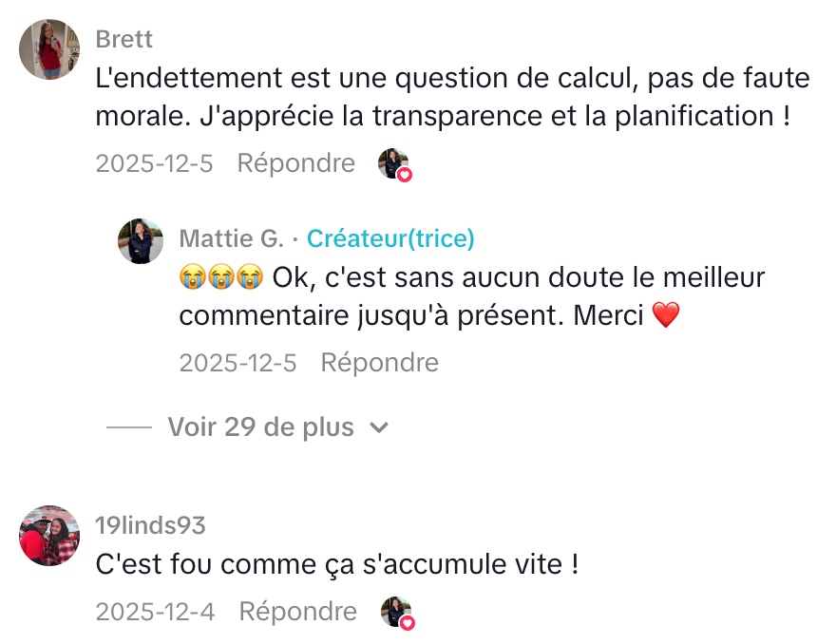Select the comment "C'est fou comme ça s'accumule vite"
Viewport: 836px width, 644px height.
(x=337, y=565)
